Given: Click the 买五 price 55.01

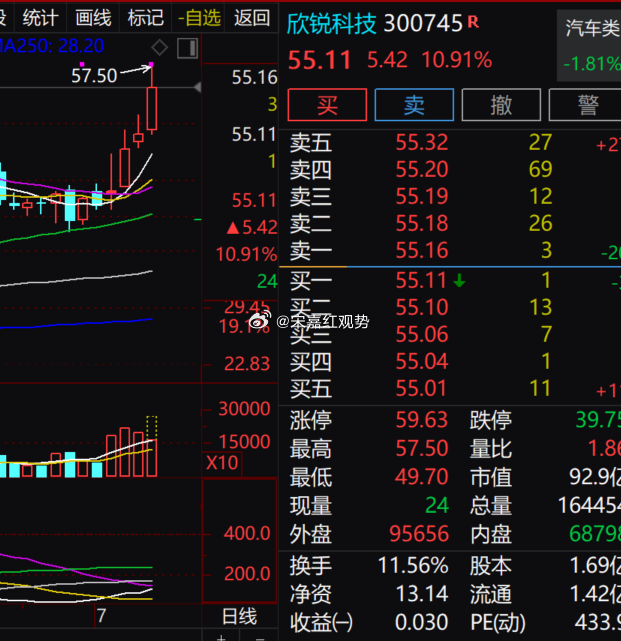Looking at the screenshot, I should pos(421,388).
